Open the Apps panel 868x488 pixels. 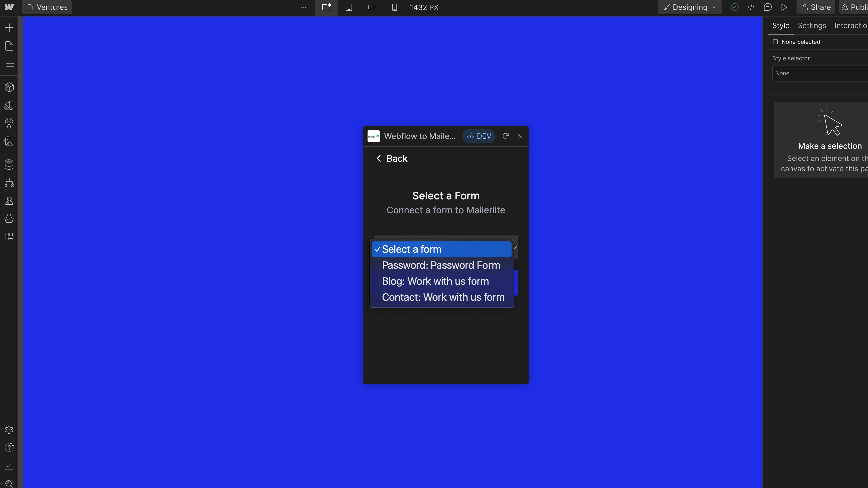[x=9, y=237]
